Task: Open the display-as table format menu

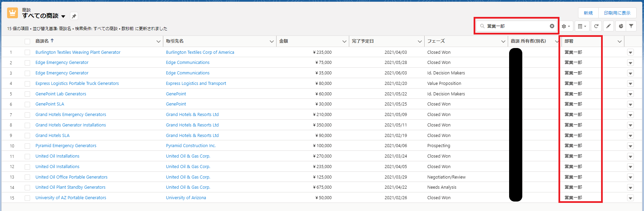Action: [582, 26]
